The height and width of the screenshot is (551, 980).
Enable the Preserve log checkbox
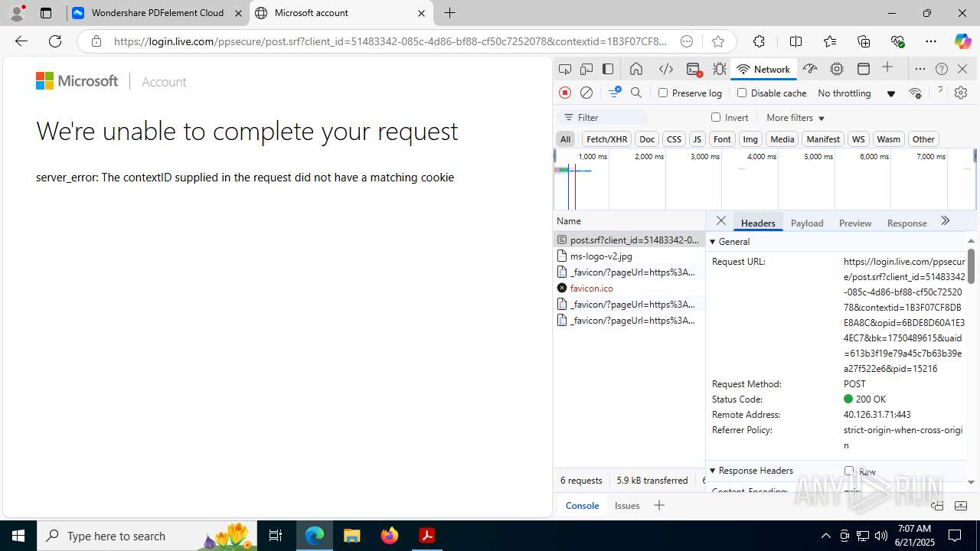coord(663,93)
